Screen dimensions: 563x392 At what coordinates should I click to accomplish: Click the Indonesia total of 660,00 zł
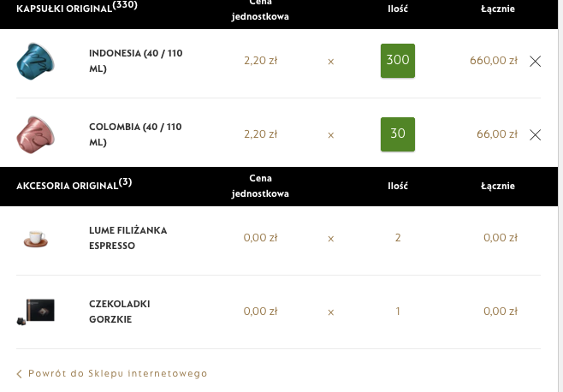pos(494,61)
